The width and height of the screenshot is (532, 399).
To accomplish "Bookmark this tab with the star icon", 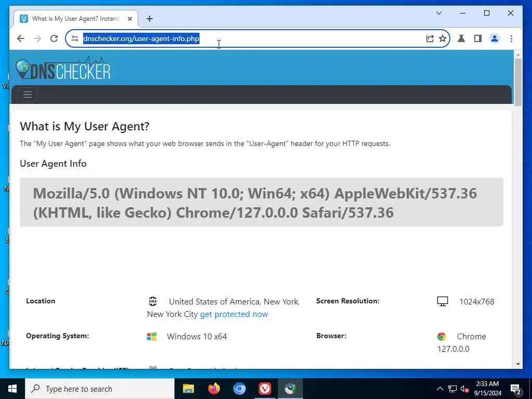I will tap(443, 38).
